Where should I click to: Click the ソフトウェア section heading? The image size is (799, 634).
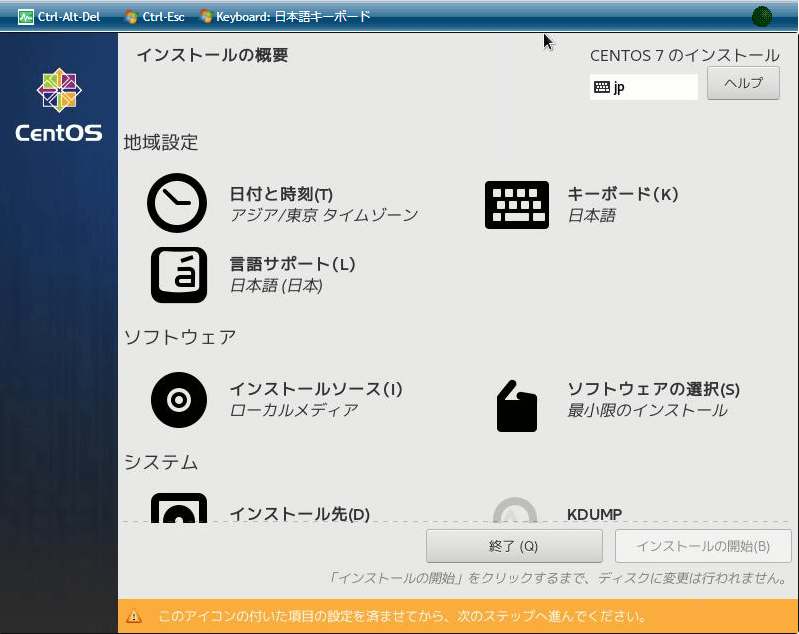pos(180,337)
